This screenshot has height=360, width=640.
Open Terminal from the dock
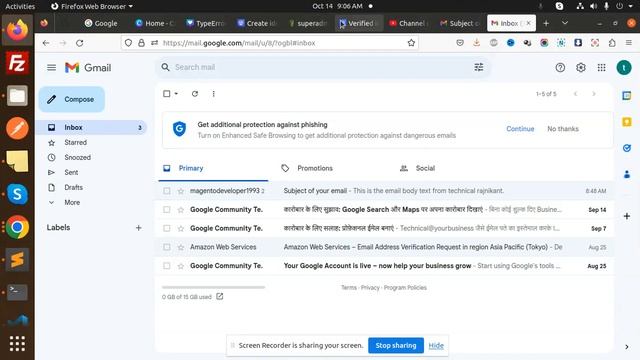point(17,292)
